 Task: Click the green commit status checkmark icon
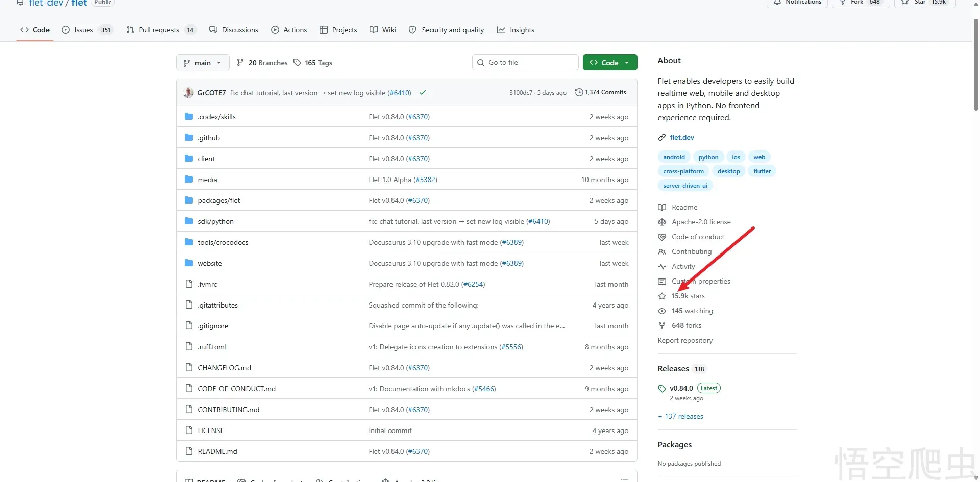[x=423, y=93]
